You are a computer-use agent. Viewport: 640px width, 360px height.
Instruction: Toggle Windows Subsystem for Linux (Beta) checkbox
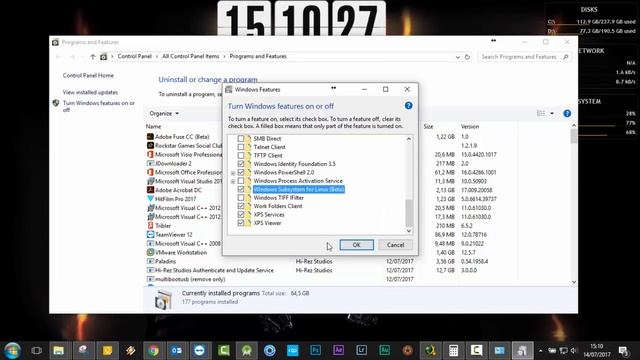[241, 189]
